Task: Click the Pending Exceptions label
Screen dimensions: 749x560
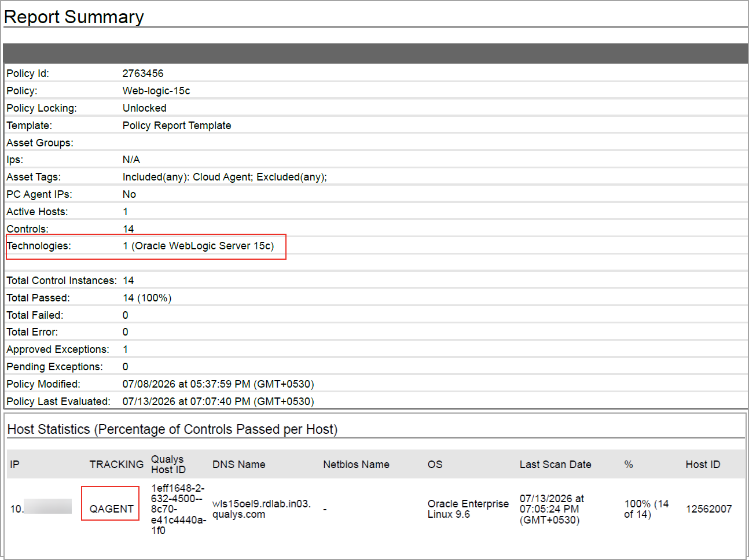Action: point(54,367)
